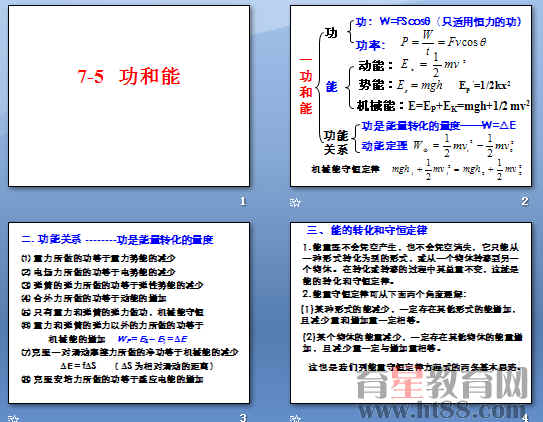The image size is (543, 422).
Task: Click slide number 2 label
Action: click(525, 201)
